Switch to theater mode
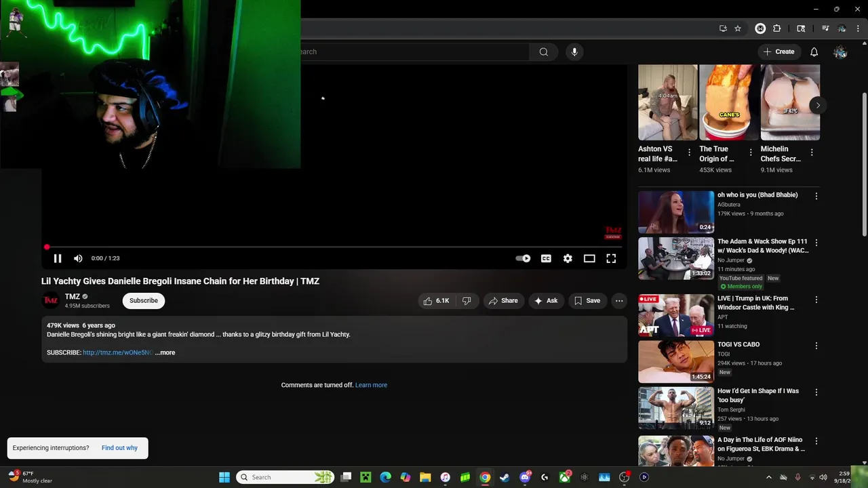Viewport: 868px width, 488px height. pyautogui.click(x=589, y=258)
